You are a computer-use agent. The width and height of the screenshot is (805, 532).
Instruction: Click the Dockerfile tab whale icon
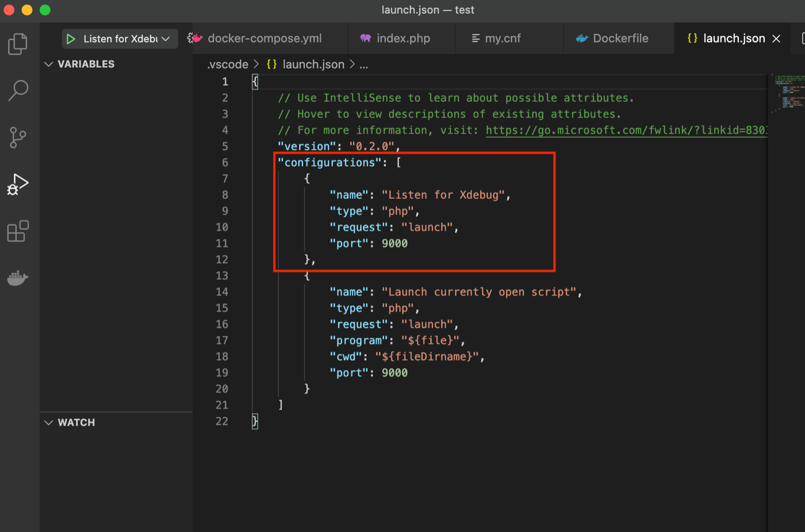pyautogui.click(x=582, y=38)
